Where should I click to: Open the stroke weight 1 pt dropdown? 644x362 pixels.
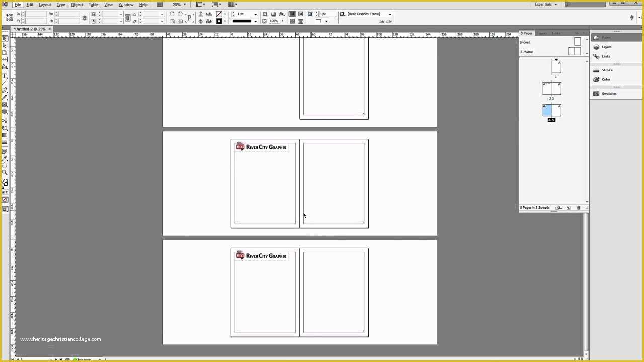(x=256, y=14)
